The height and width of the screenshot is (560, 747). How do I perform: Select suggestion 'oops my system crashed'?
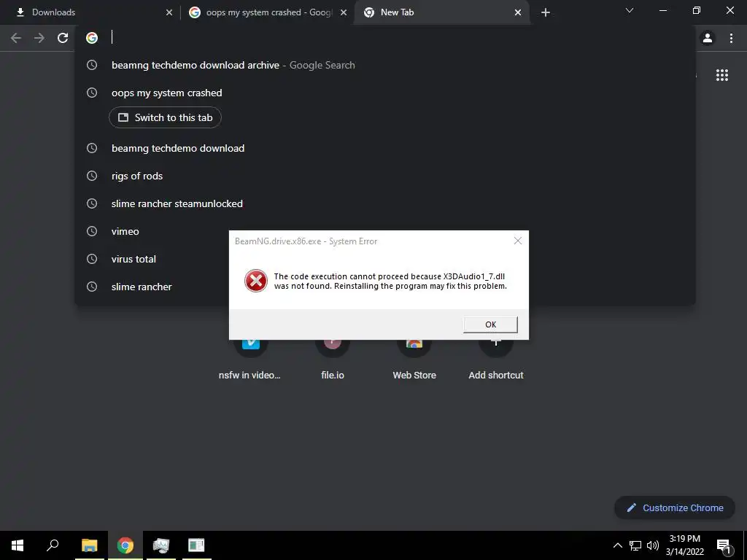(x=385, y=93)
